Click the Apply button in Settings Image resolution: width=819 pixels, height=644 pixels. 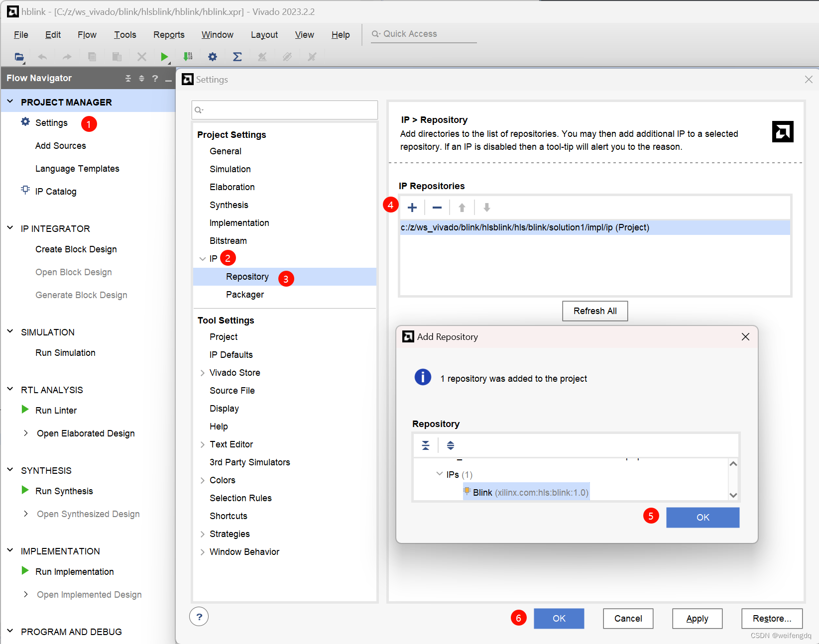pyautogui.click(x=697, y=619)
